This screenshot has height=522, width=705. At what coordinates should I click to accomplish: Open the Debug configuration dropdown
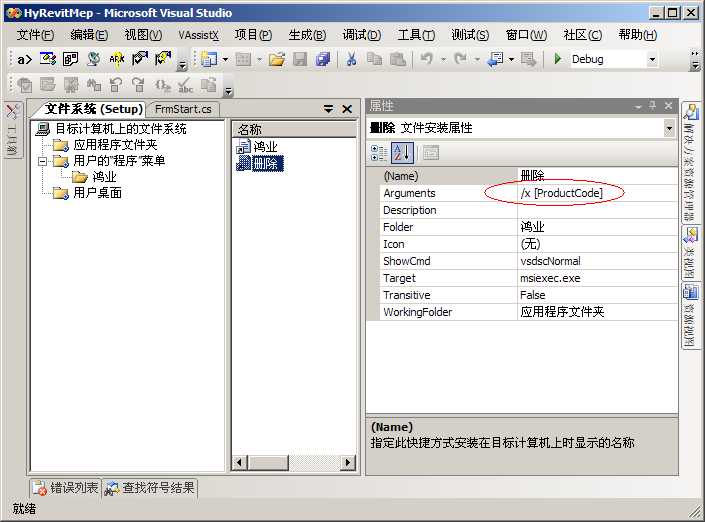(652, 59)
